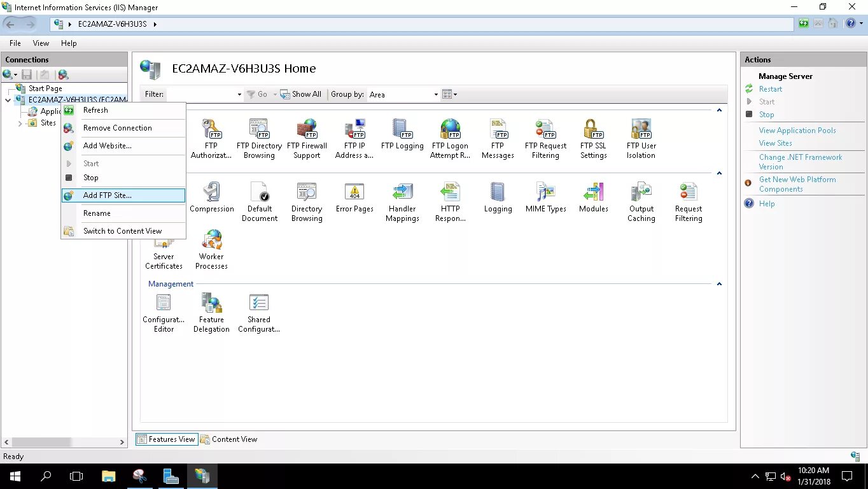This screenshot has width=868, height=489.
Task: Open FTP Logon Attempt Restrictions
Action: click(450, 139)
